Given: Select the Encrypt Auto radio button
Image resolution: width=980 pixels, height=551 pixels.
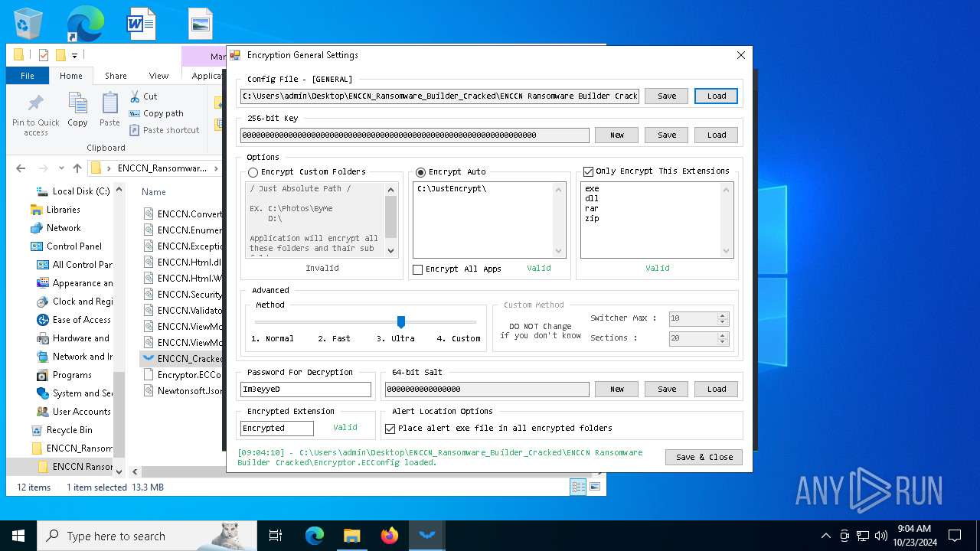Looking at the screenshot, I should 420,172.
